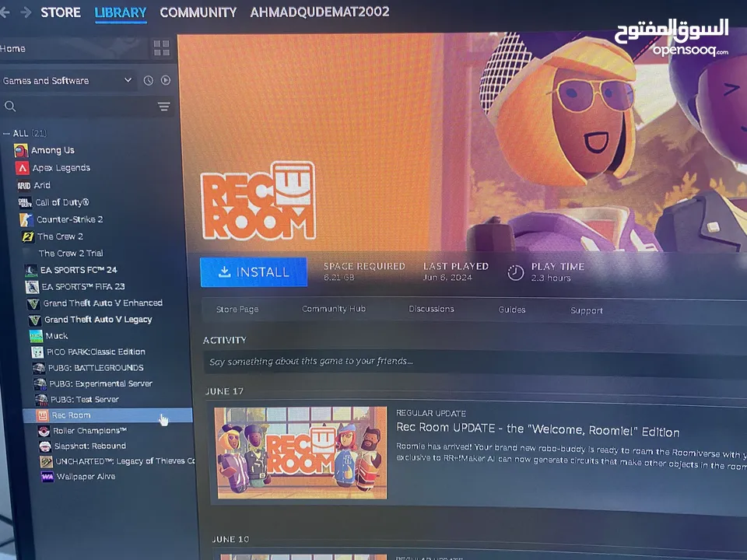This screenshot has height=560, width=747.
Task: Click the Rec Room update news thumbnail
Action: (300, 453)
